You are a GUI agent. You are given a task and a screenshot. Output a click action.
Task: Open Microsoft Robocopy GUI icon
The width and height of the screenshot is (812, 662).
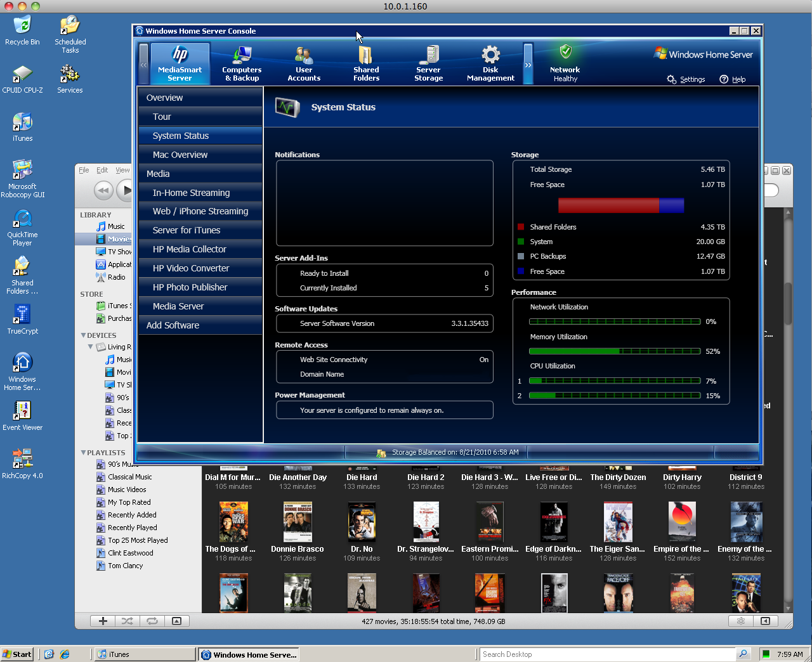[22, 179]
